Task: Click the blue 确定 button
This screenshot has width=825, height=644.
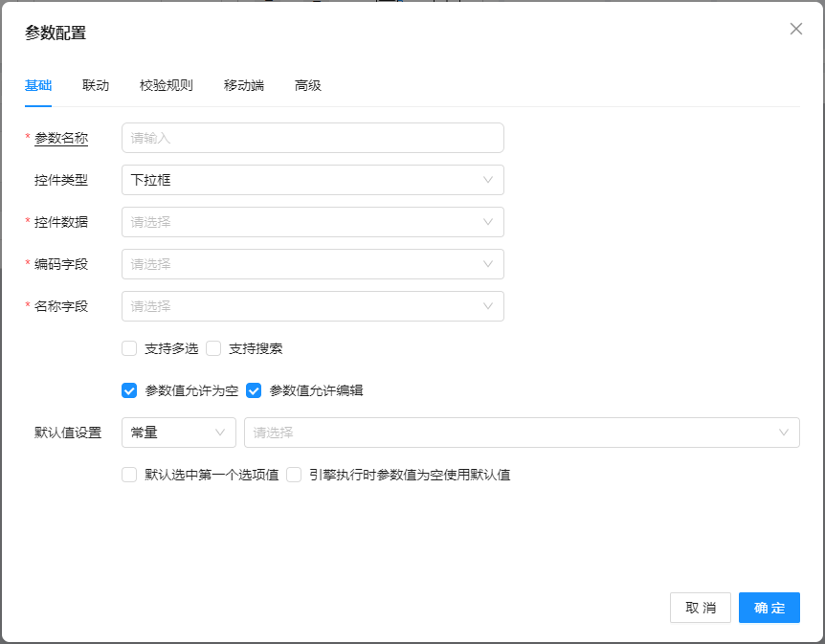Action: (x=769, y=608)
